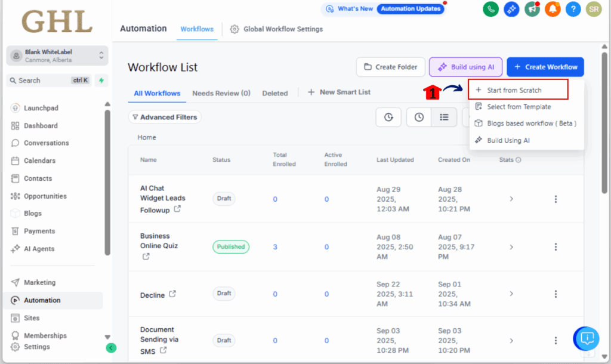Open three-dot menu for AI Chat Widget Leads Followup
This screenshot has width=611, height=364.
coord(556,199)
